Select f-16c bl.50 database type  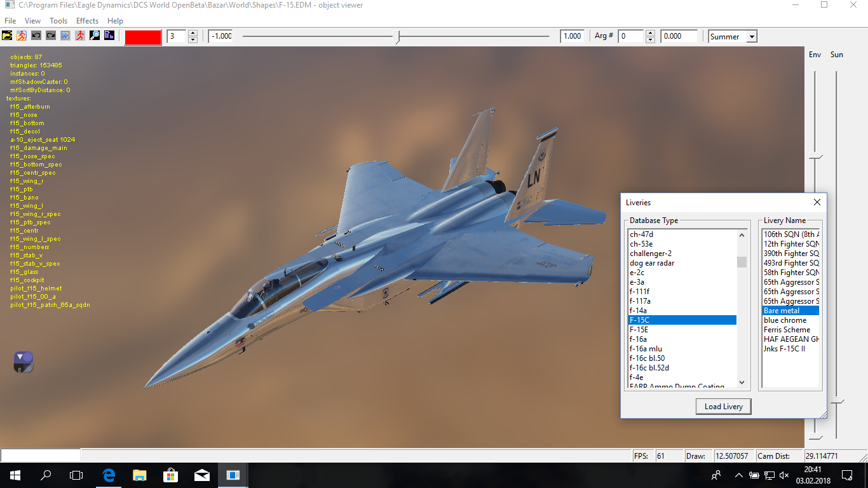point(682,358)
